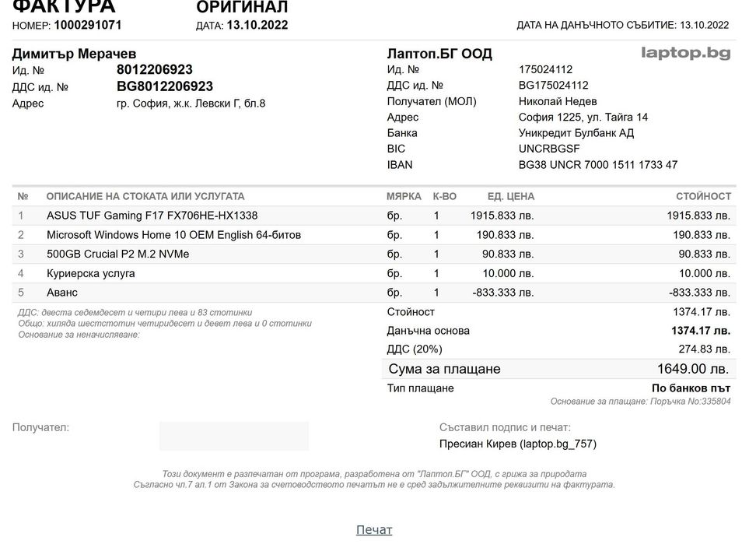Select invoice number 1000291071
Screen dimensions: 756x544
click(88, 25)
